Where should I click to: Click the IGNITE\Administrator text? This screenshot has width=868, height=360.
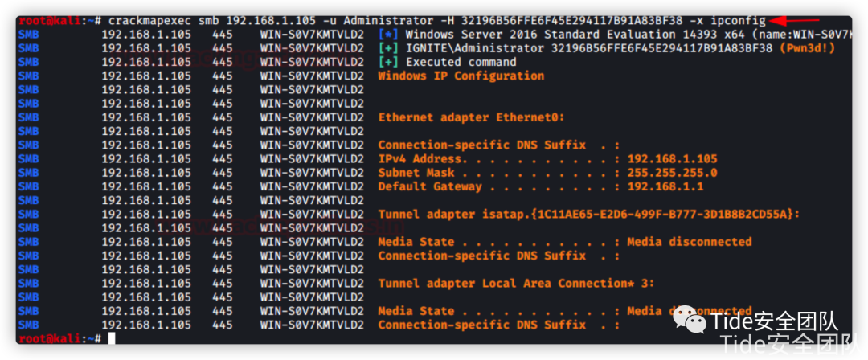coord(475,48)
